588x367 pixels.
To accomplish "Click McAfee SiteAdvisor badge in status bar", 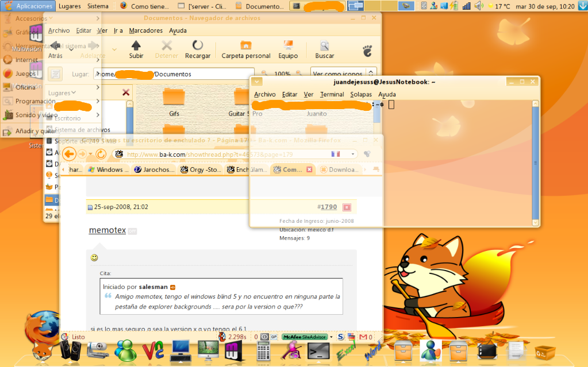I will 305,337.
